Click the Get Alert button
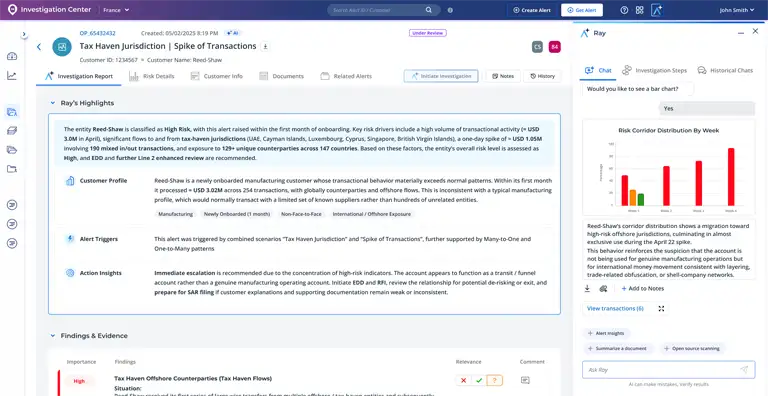768x396 pixels. pos(582,10)
